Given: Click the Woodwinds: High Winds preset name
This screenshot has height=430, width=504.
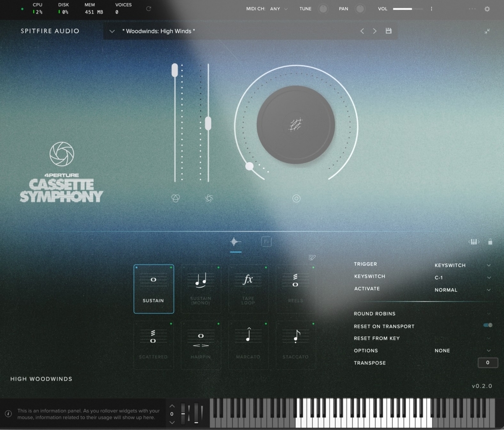Looking at the screenshot, I should coord(158,31).
